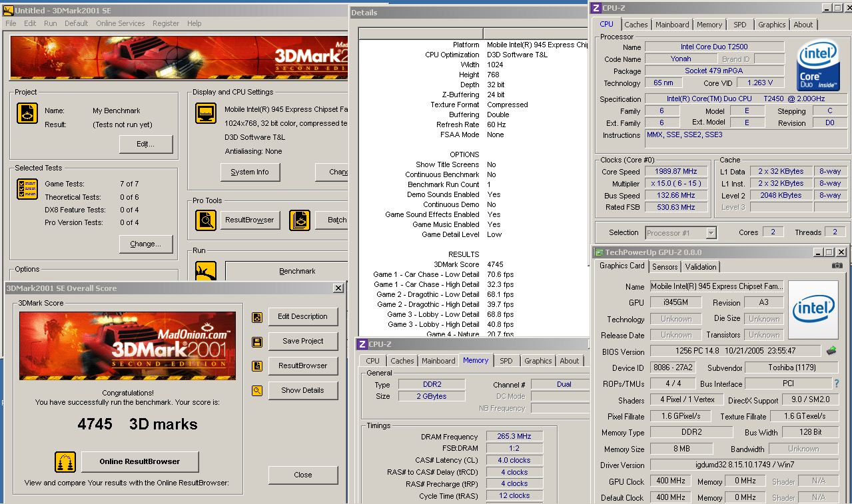The image size is (852, 504).
Task: Click the Show Details magnifier icon
Action: coord(257,391)
